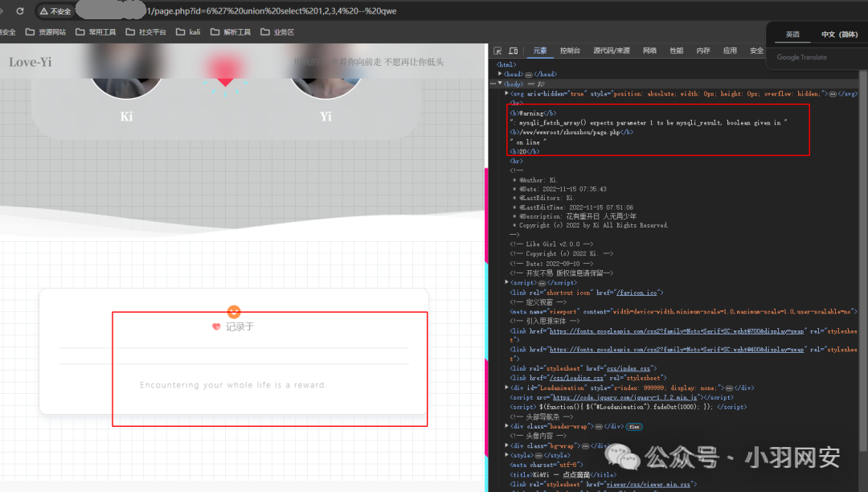Focus the address bar URL with page.php?id=
868x492 pixels.
pyautogui.click(x=272, y=10)
